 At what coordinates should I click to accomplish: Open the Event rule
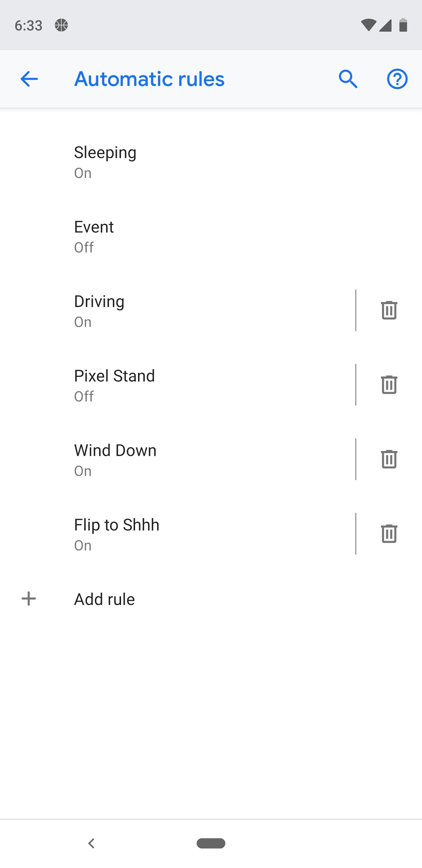[211, 237]
